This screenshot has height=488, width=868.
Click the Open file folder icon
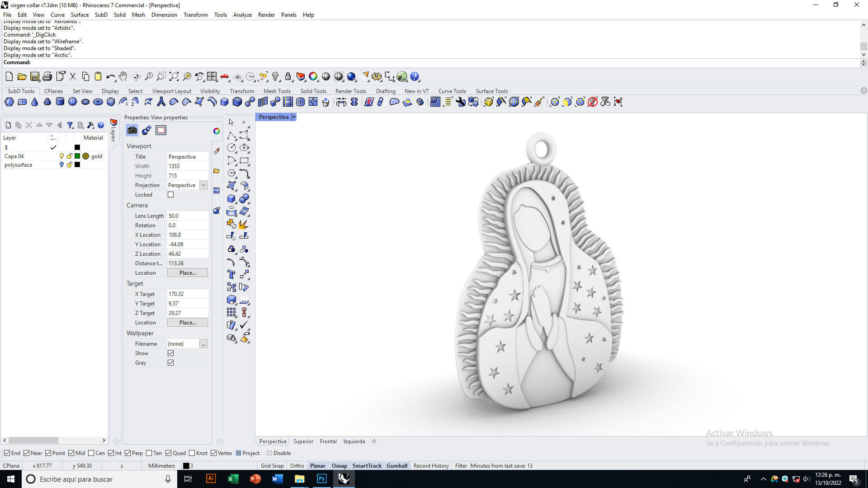coord(22,77)
